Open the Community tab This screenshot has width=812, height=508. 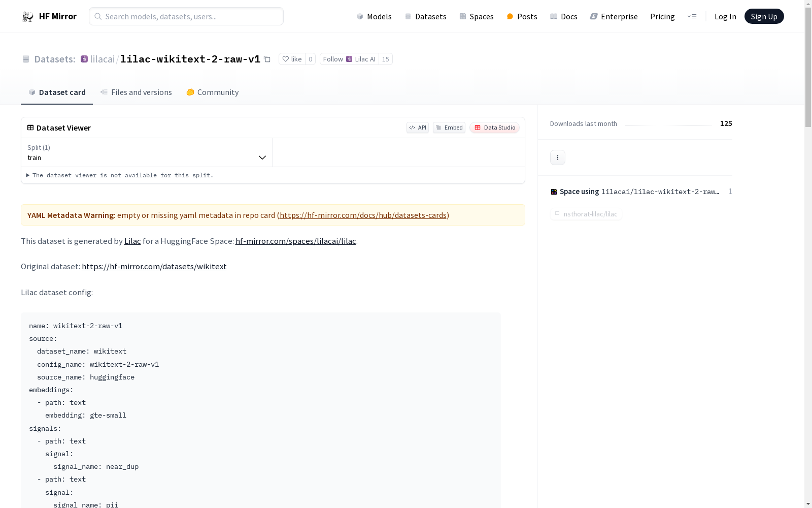pyautogui.click(x=212, y=92)
